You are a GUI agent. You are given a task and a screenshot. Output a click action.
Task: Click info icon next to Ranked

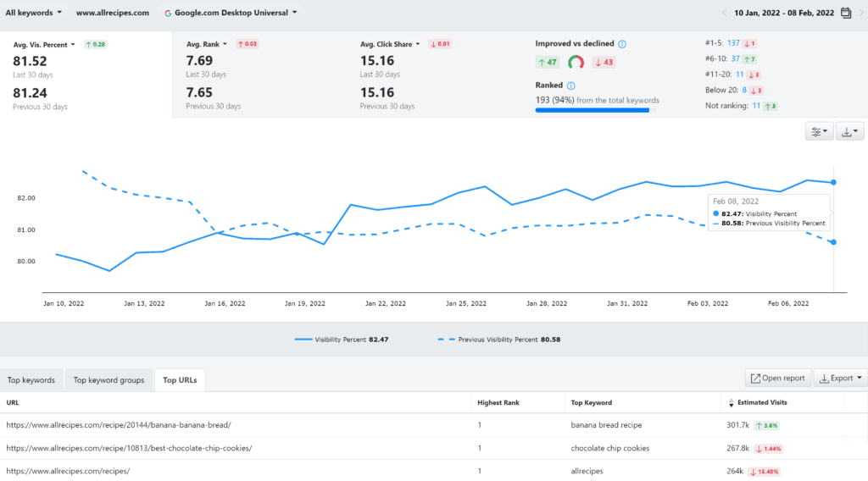(x=570, y=86)
